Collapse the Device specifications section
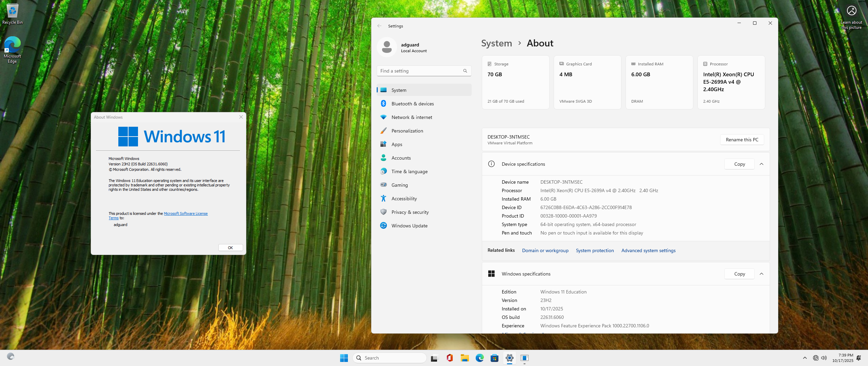 (x=762, y=164)
